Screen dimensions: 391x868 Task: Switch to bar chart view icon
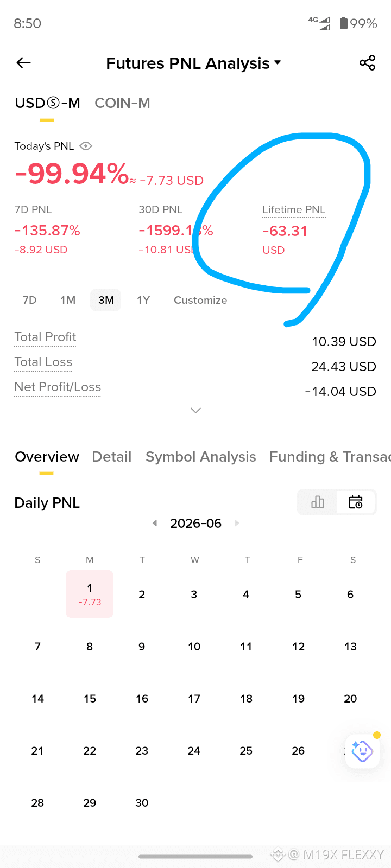(x=318, y=502)
